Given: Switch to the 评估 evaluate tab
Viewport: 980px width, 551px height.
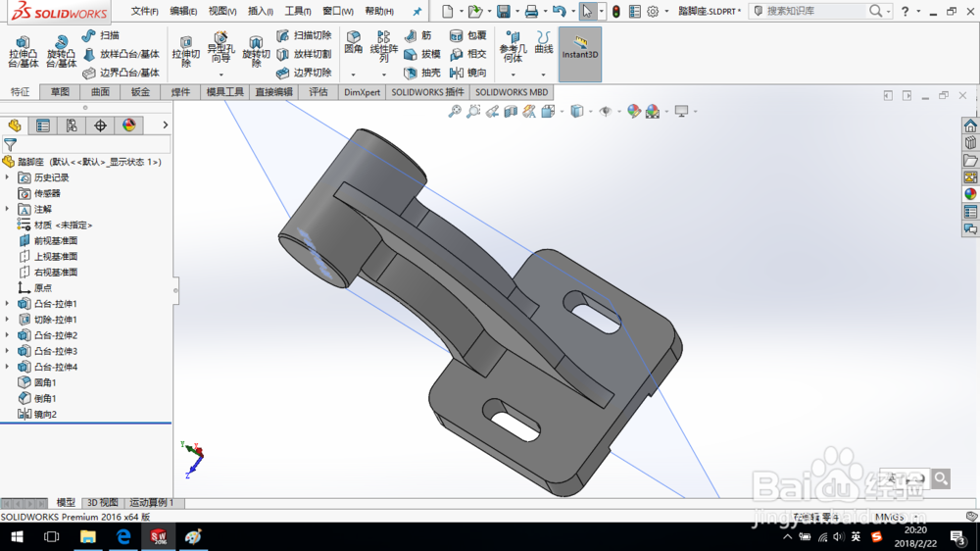Looking at the screenshot, I should 318,92.
